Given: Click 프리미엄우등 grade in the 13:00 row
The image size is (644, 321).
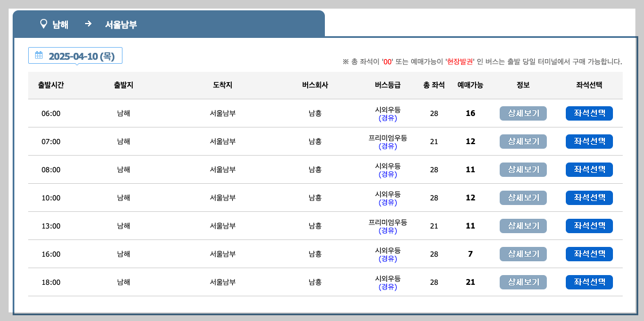Looking at the screenshot, I should tap(388, 222).
